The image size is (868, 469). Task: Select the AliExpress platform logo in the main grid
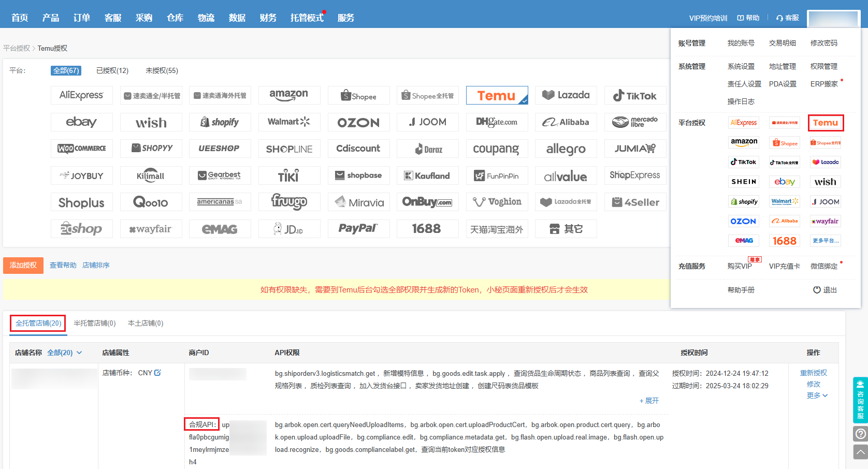82,95
